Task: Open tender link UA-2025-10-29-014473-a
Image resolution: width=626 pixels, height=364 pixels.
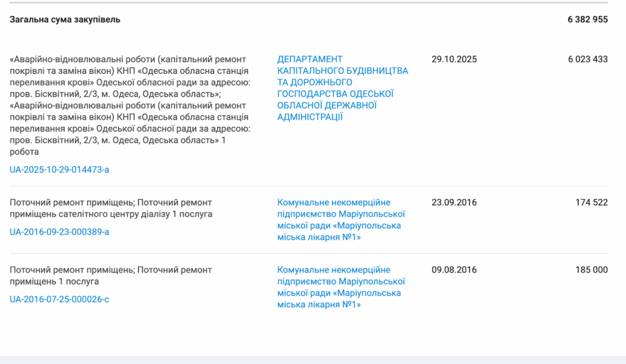Action: click(59, 169)
